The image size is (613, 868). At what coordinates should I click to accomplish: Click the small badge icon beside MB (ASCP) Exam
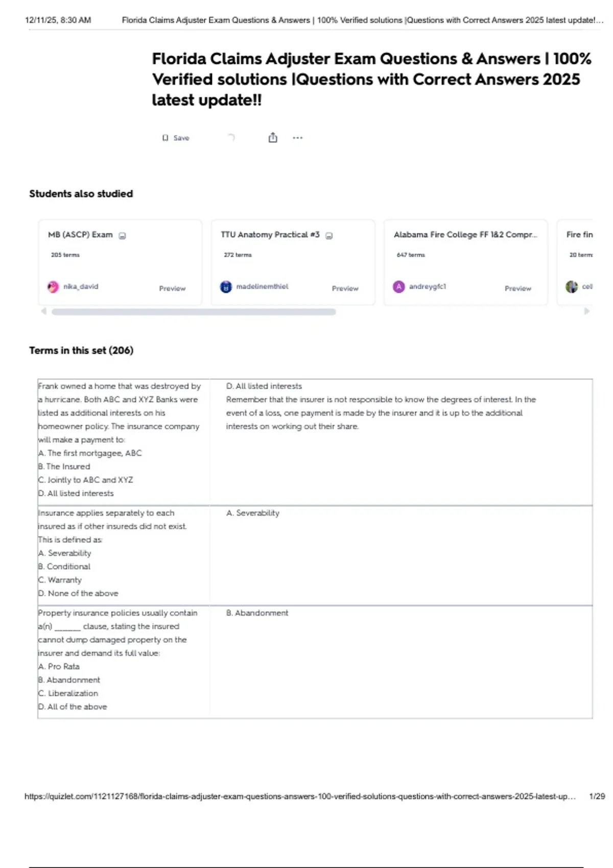(x=123, y=235)
